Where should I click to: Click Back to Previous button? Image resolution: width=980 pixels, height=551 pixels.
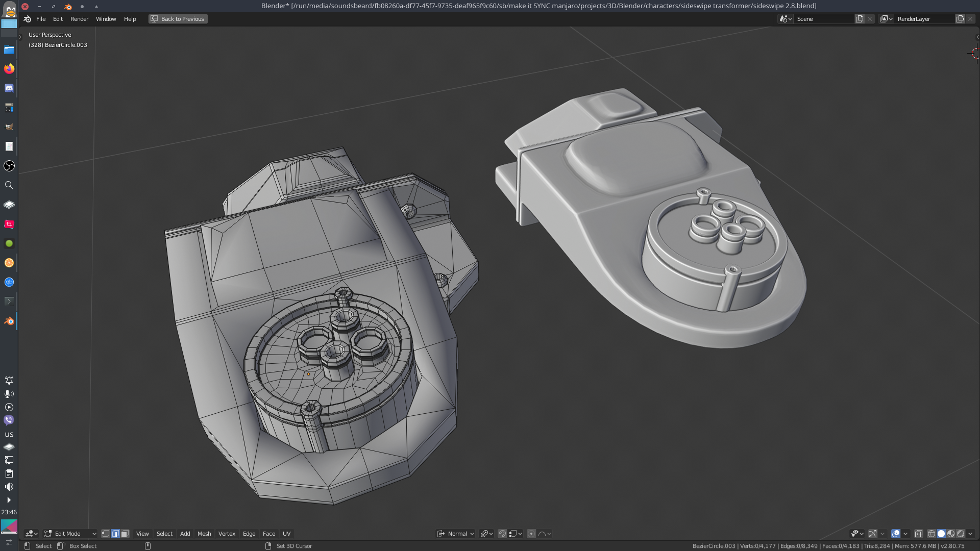tap(178, 19)
